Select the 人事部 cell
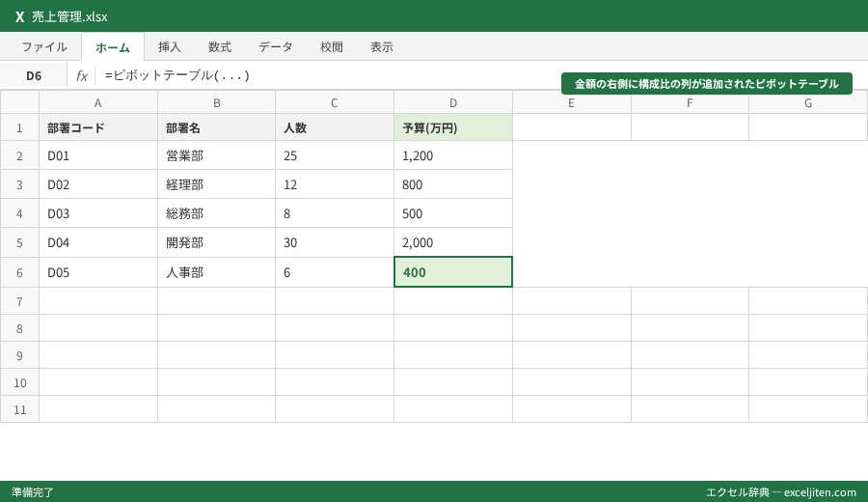This screenshot has height=502, width=868. coord(216,272)
